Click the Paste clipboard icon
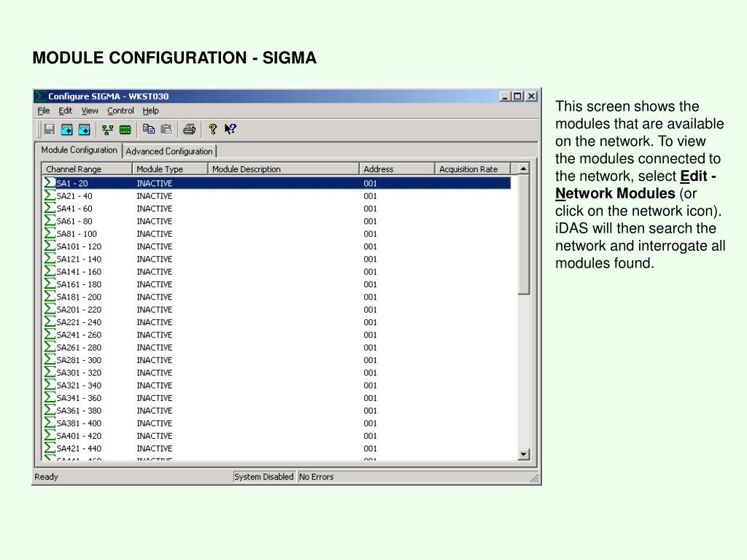The image size is (747, 560). coord(166,129)
